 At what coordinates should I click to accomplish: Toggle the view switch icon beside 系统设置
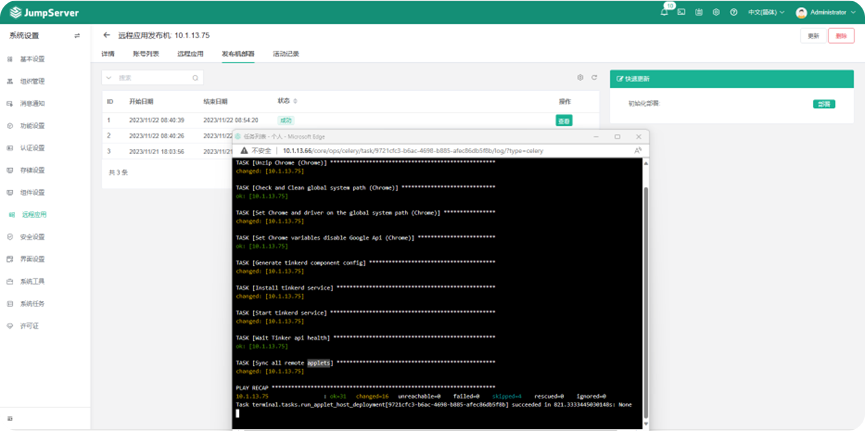(x=77, y=36)
